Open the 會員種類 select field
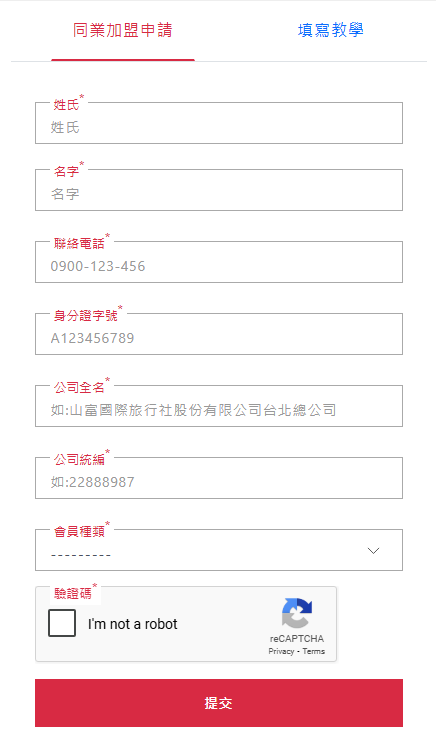This screenshot has height=744, width=436. point(219,550)
